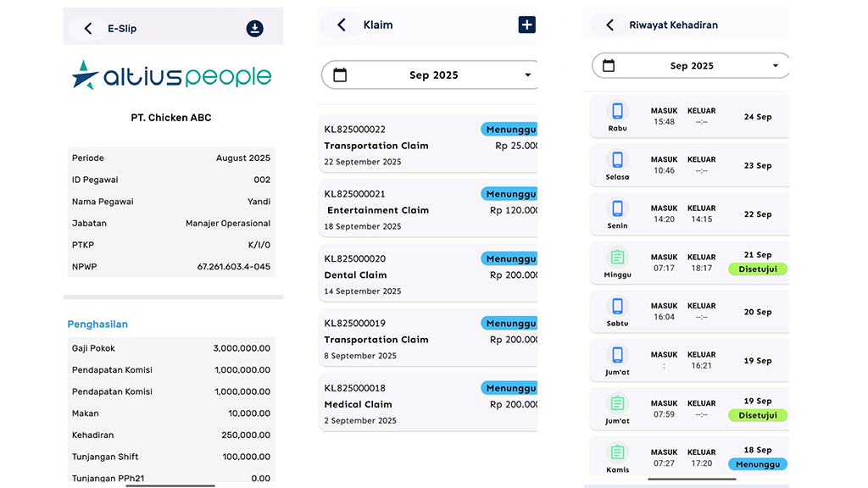Expand the Sep 2025 dropdown in Klaim

point(527,75)
